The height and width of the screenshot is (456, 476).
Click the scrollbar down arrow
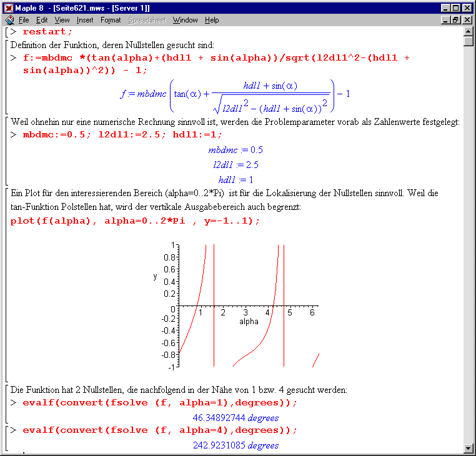pos(469,447)
